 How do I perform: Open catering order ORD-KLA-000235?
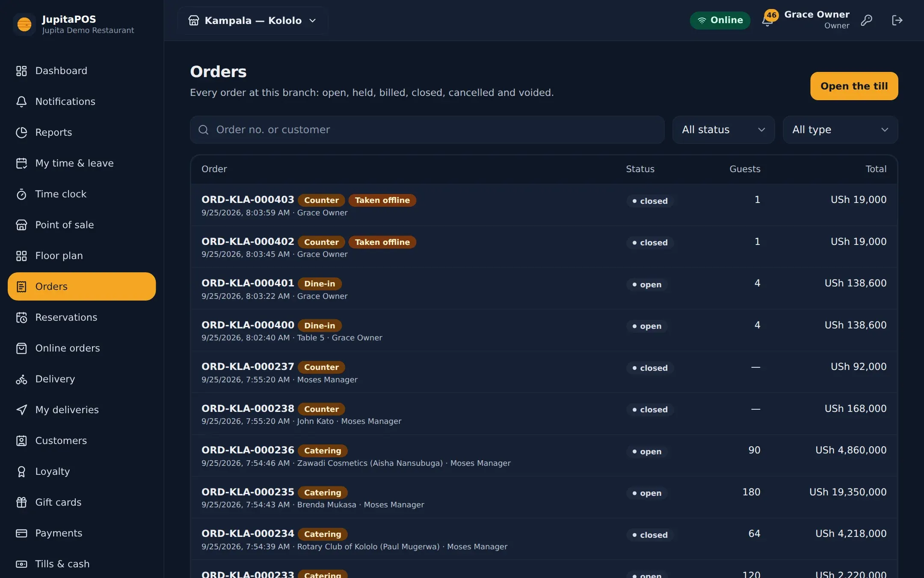[x=544, y=498]
